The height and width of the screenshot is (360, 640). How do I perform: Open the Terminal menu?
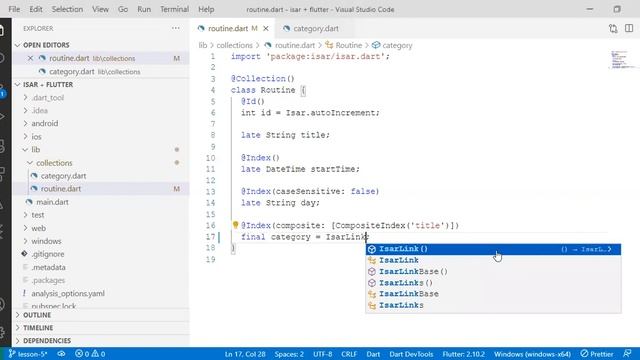174,9
